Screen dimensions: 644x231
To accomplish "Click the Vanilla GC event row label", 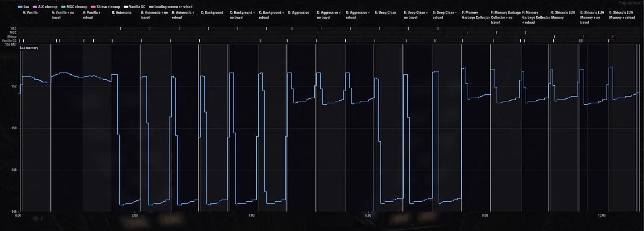I will coord(9,40).
